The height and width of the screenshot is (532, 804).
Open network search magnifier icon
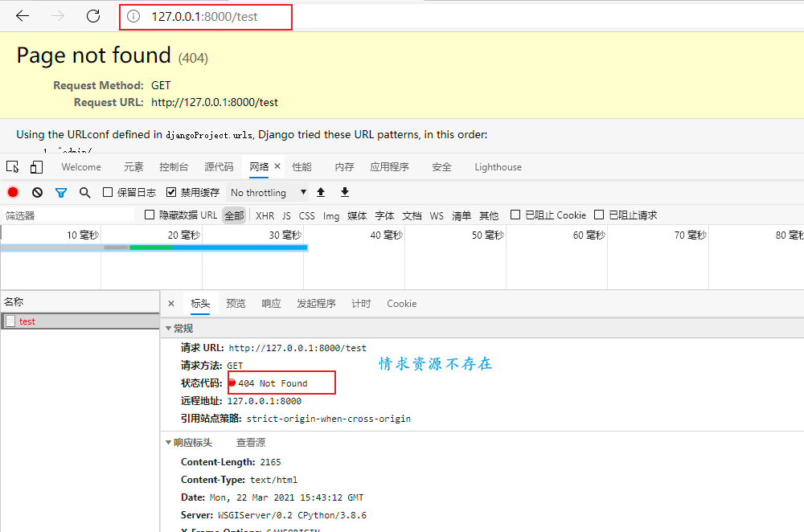point(85,192)
